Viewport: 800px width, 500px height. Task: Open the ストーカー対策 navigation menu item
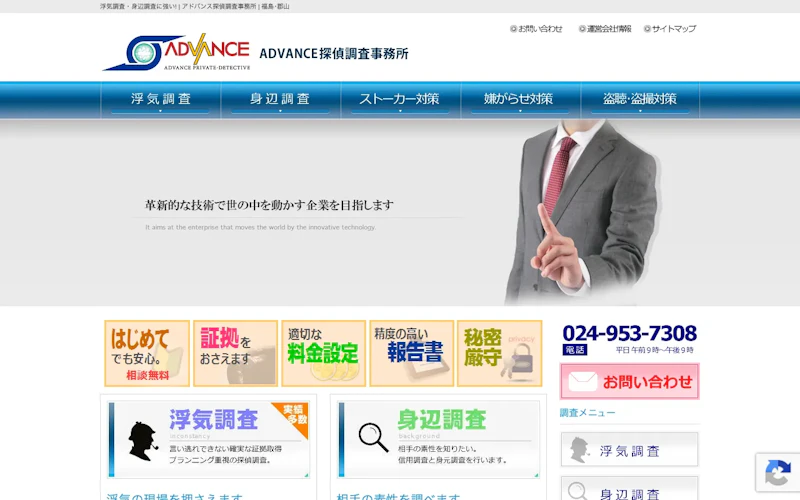pos(401,99)
